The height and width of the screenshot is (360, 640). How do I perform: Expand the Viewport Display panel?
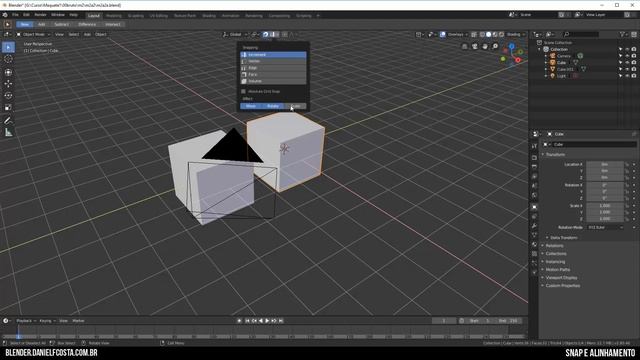click(x=561, y=278)
